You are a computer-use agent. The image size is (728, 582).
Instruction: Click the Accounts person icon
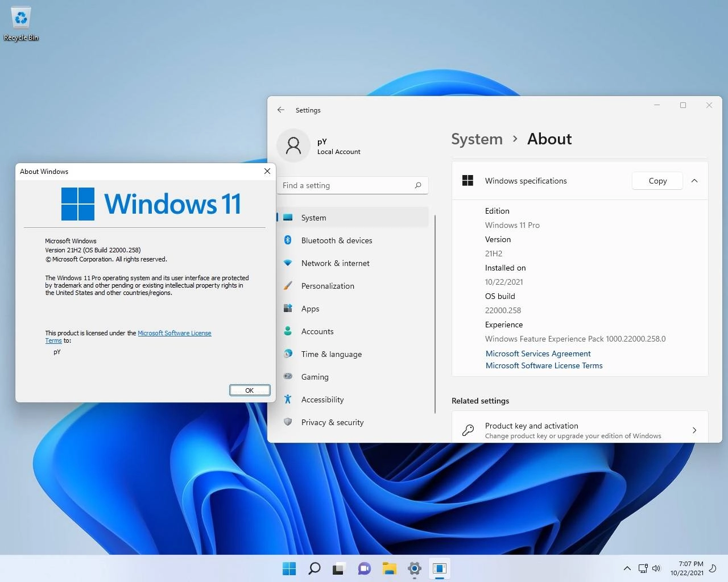(288, 331)
